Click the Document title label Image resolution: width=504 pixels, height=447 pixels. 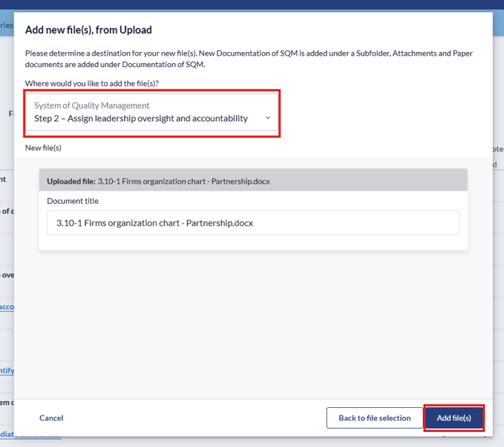pyautogui.click(x=73, y=201)
